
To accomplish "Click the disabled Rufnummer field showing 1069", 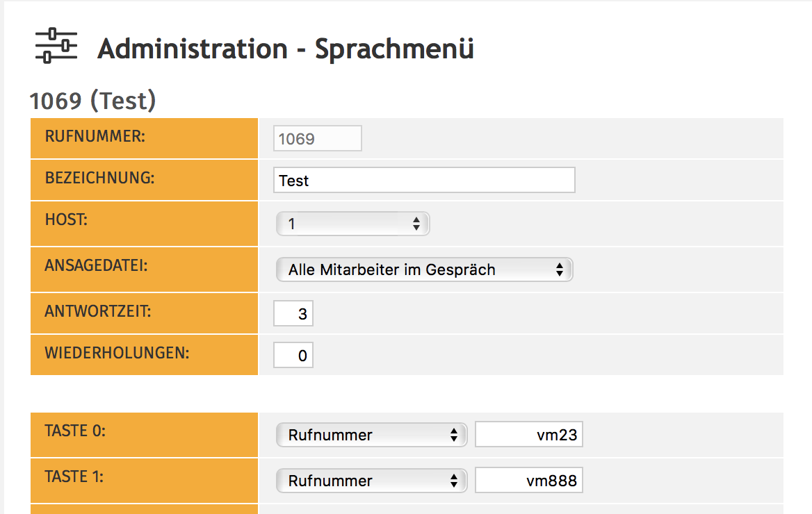I will pyautogui.click(x=318, y=139).
